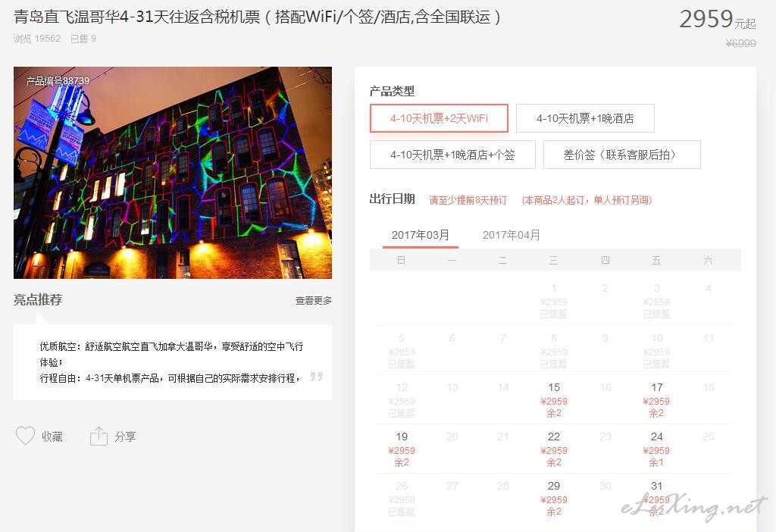The height and width of the screenshot is (532, 776).
Task: Select March 24 with 余1 remaining
Action: [656, 449]
